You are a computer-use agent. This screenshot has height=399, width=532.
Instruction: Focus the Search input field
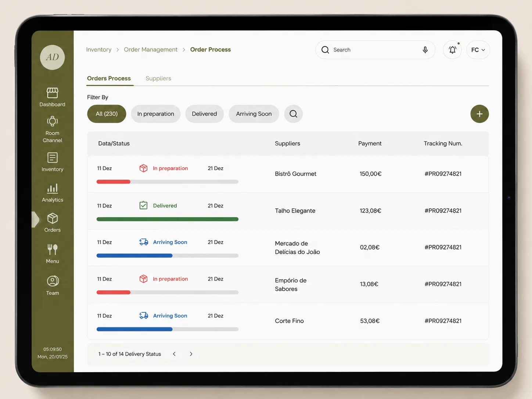[x=375, y=50]
